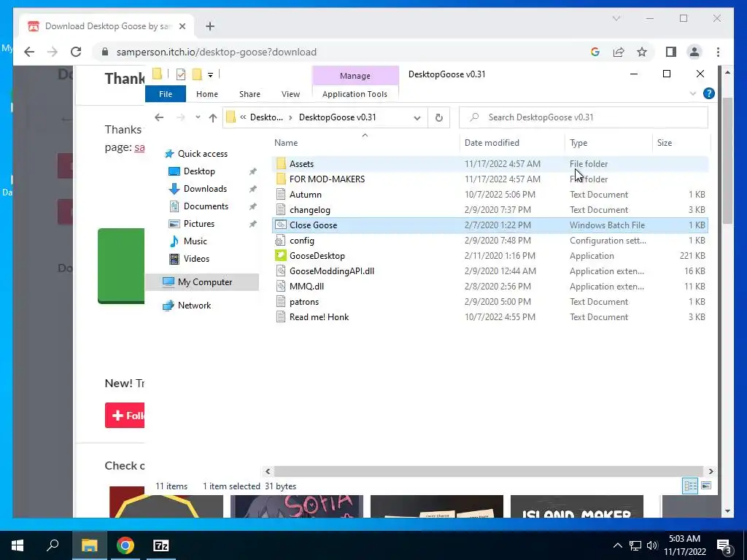Select My Computer in navigation pane
The width and height of the screenshot is (747, 560).
coord(203,282)
